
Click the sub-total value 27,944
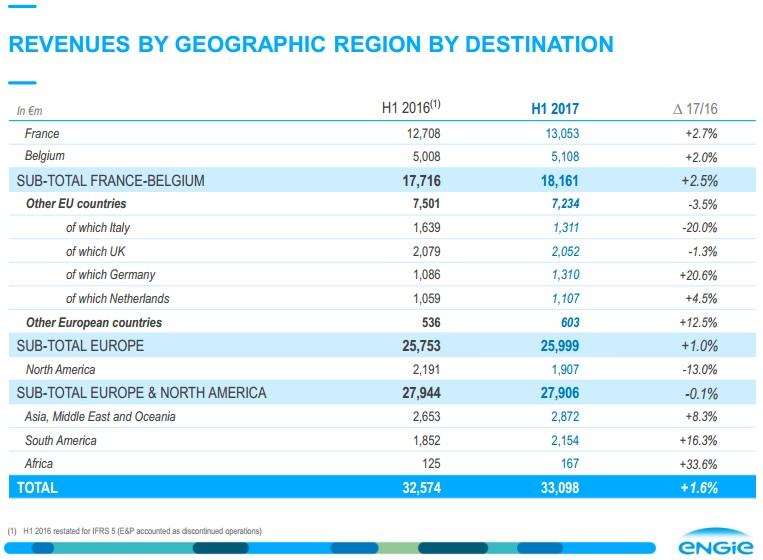[421, 393]
